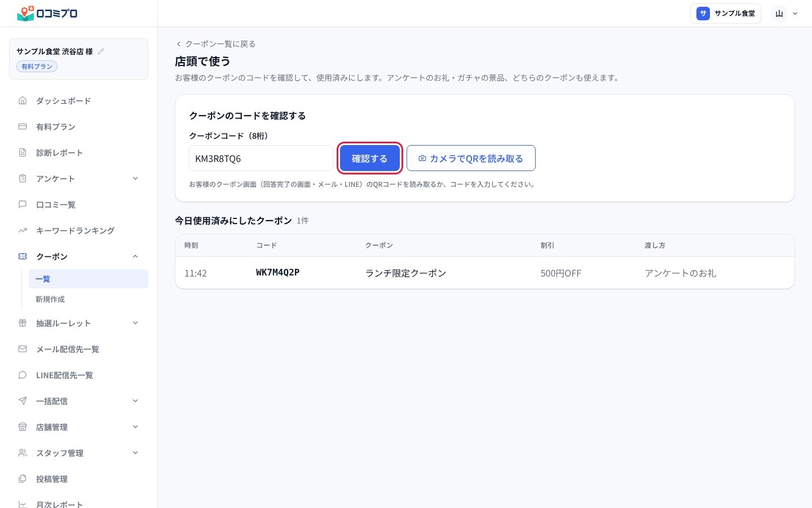Image resolution: width=812 pixels, height=508 pixels.
Task: Click the 500円OFF discount cell
Action: tap(561, 273)
